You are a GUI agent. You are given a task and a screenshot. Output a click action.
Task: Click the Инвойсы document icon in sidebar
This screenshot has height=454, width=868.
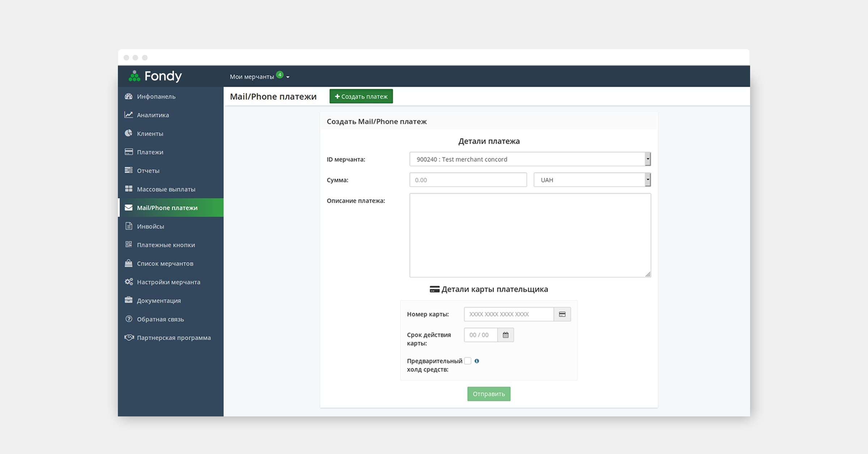coord(128,226)
